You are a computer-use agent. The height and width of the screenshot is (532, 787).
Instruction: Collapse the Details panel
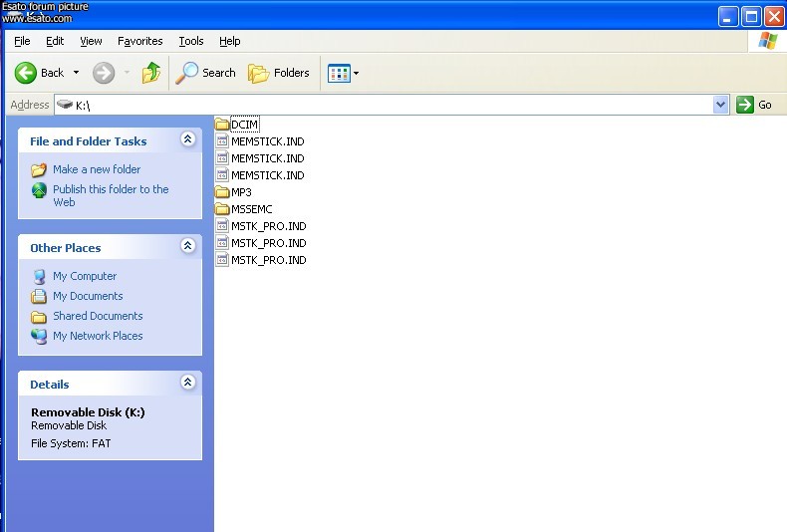[187, 383]
